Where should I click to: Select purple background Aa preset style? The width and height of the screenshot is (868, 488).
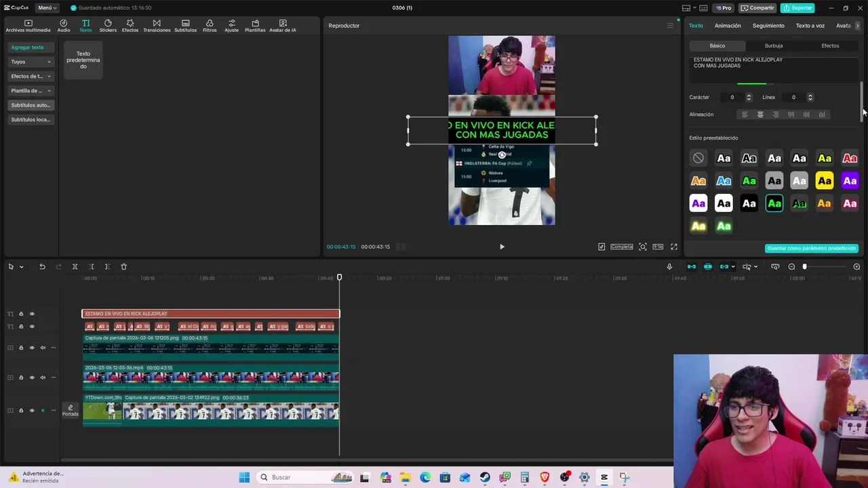[x=850, y=181]
